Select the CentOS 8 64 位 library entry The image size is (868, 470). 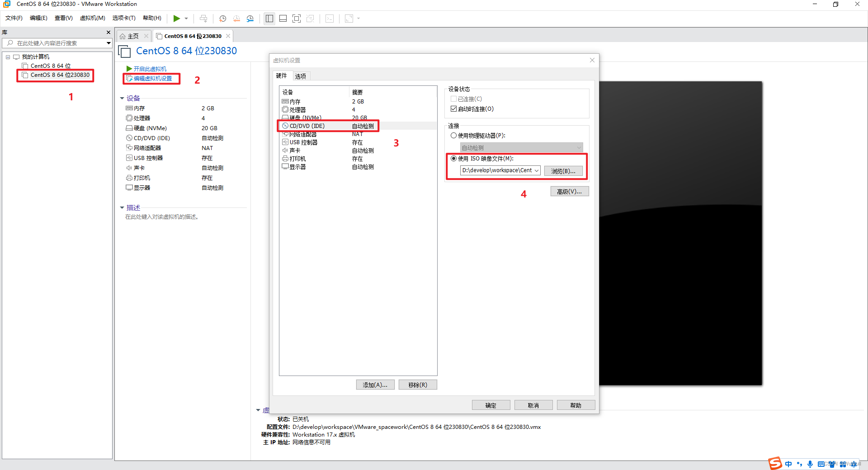[x=51, y=66]
